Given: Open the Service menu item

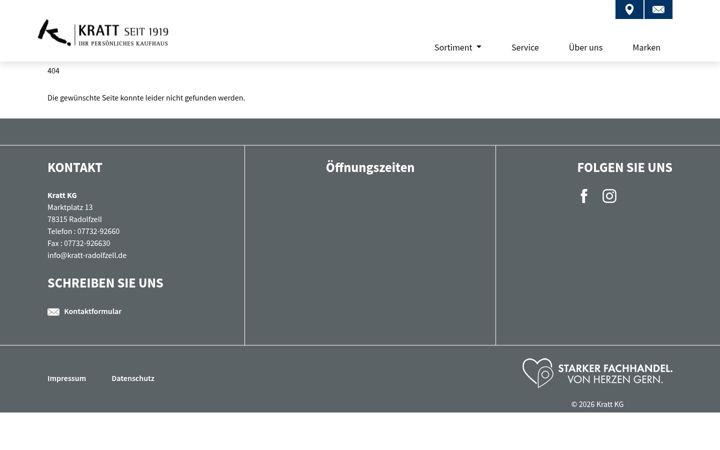Looking at the screenshot, I should tap(525, 47).
